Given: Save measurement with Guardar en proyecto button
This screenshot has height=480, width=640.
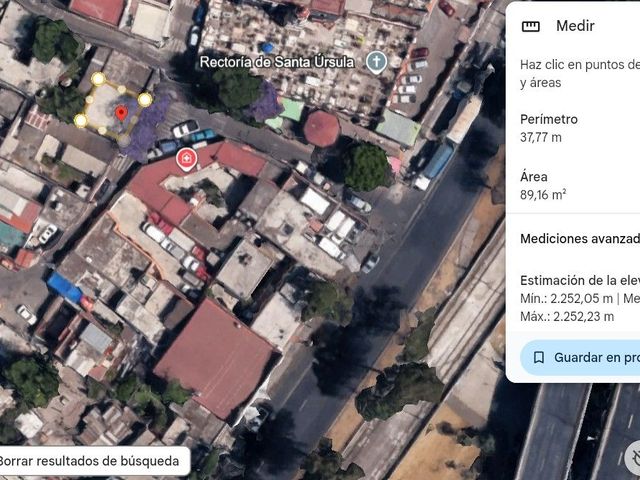Looking at the screenshot, I should [580, 358].
